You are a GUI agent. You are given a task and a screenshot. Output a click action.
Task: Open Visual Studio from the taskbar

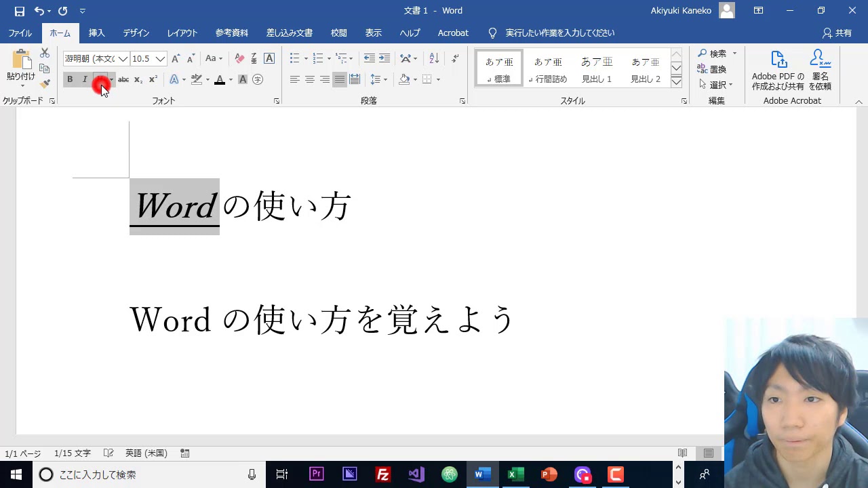(x=416, y=474)
